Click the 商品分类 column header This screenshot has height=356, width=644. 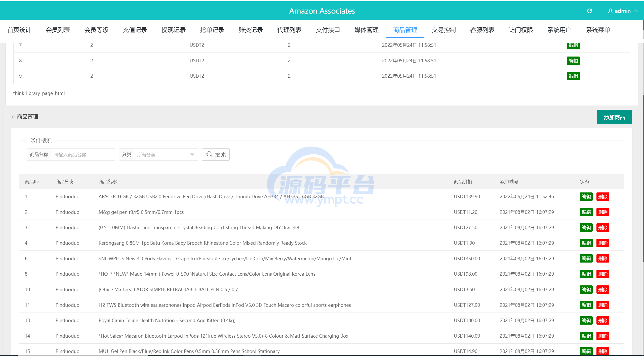click(65, 181)
